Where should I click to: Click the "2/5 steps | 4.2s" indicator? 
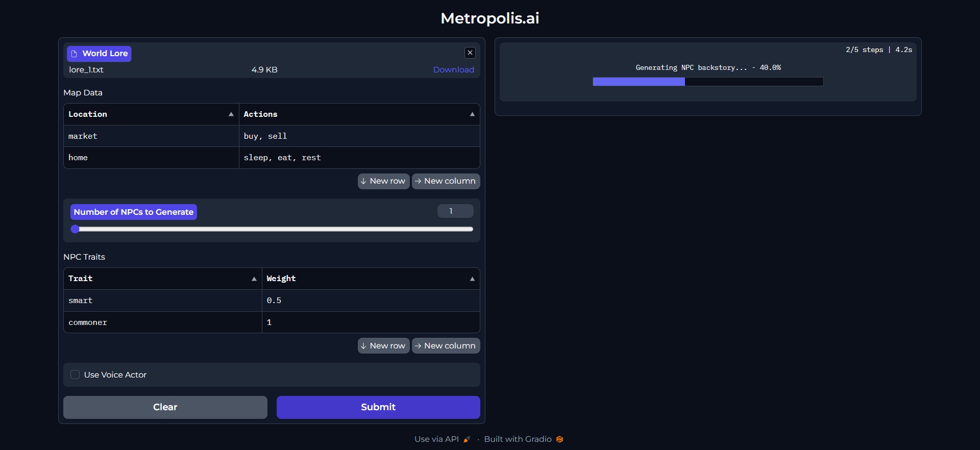point(879,49)
